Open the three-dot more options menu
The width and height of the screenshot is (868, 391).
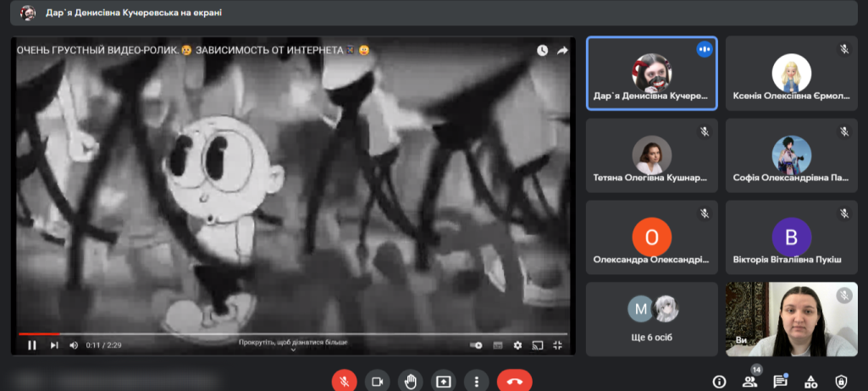[x=477, y=382]
